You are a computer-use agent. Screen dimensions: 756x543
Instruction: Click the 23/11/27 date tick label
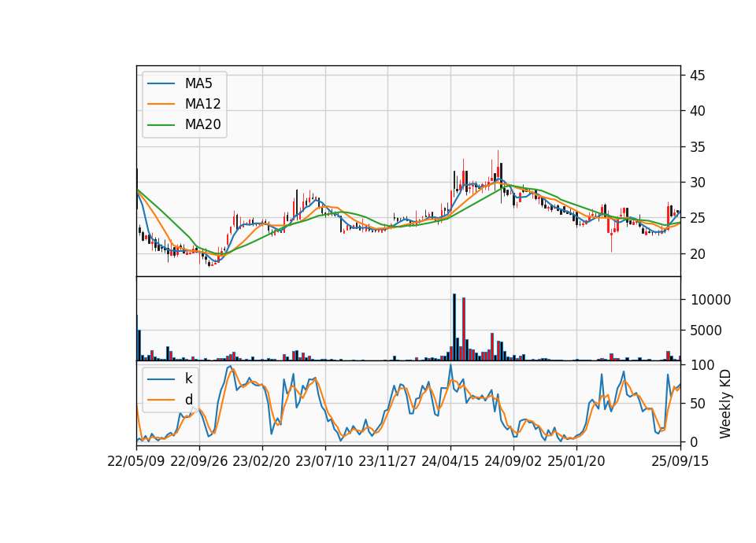(387, 461)
